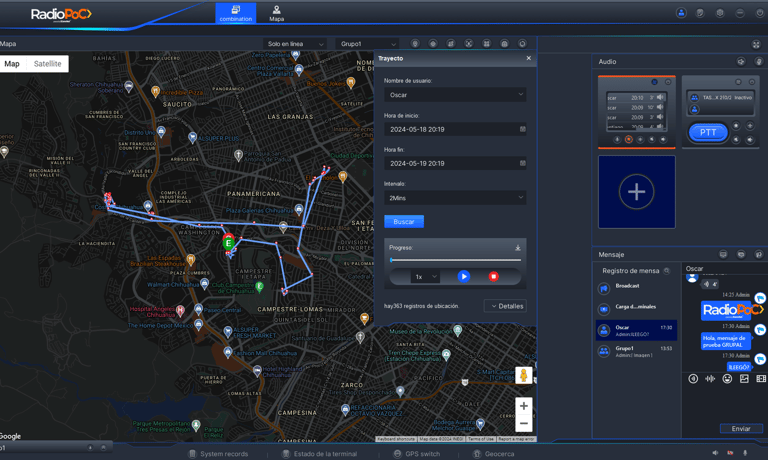Switch map to Map view

click(12, 64)
